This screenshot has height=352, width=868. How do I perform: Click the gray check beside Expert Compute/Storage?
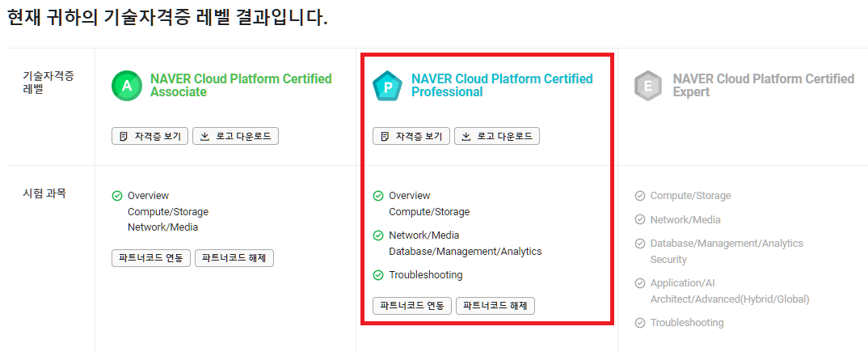point(639,196)
